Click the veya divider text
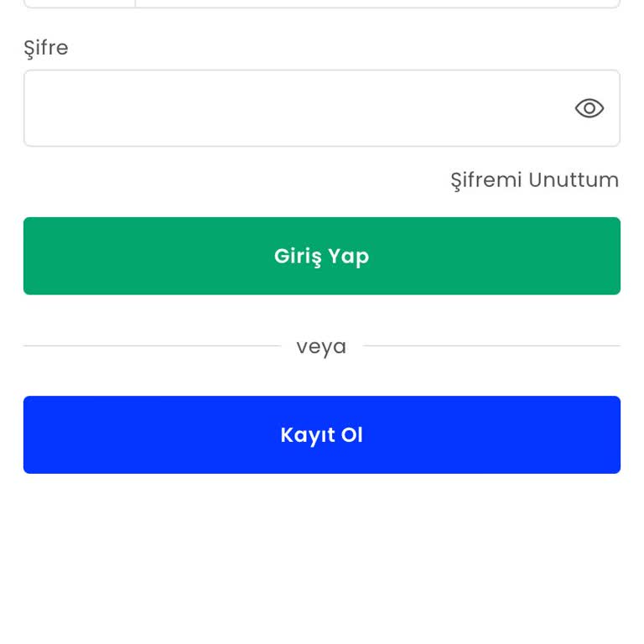Image resolution: width=644 pixels, height=644 pixels. coord(321,346)
